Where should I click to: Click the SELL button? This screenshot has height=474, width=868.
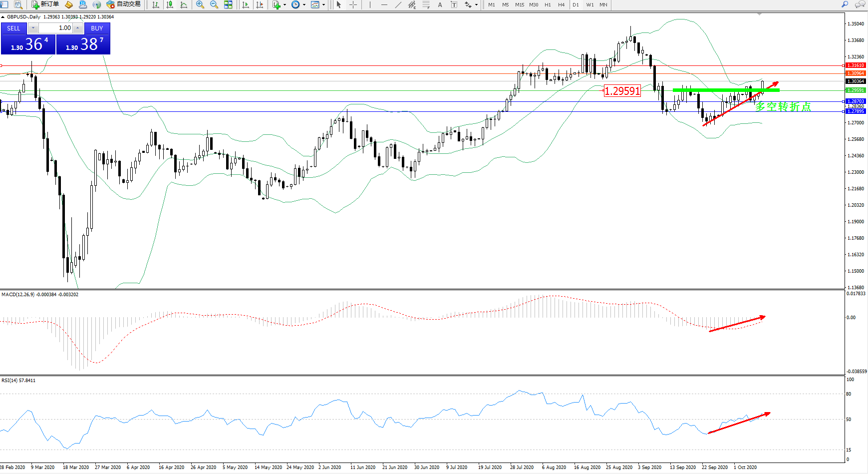click(13, 28)
